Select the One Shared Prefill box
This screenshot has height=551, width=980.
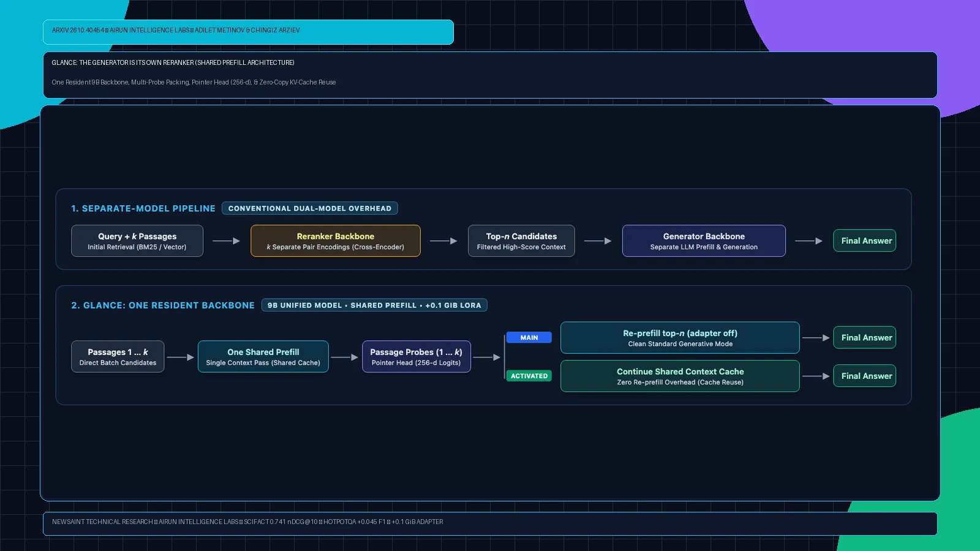point(263,356)
